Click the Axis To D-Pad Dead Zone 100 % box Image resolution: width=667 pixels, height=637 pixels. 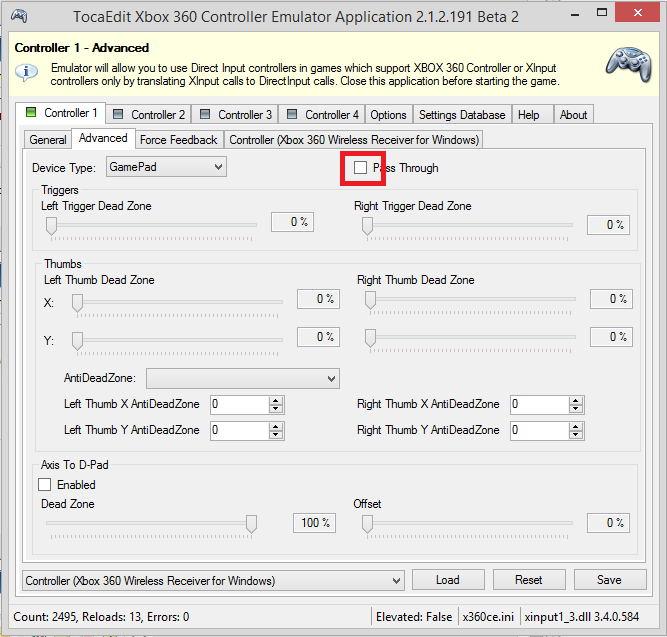[315, 523]
